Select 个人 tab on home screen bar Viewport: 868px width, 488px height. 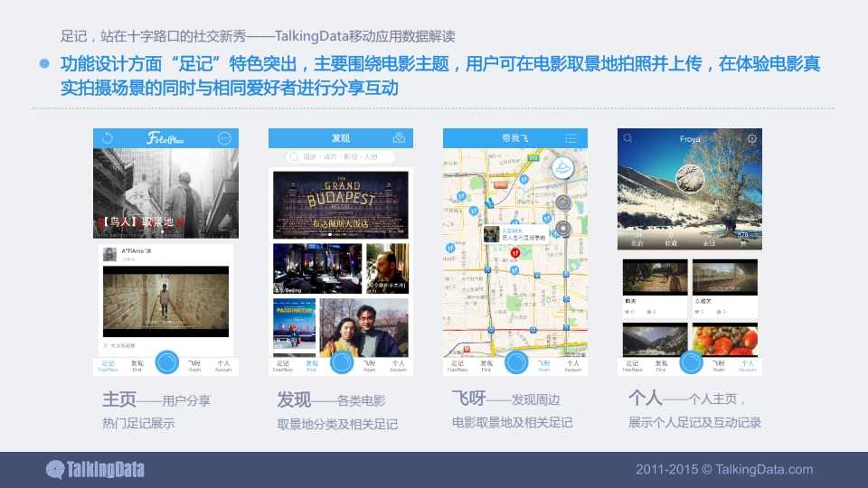pos(223,366)
